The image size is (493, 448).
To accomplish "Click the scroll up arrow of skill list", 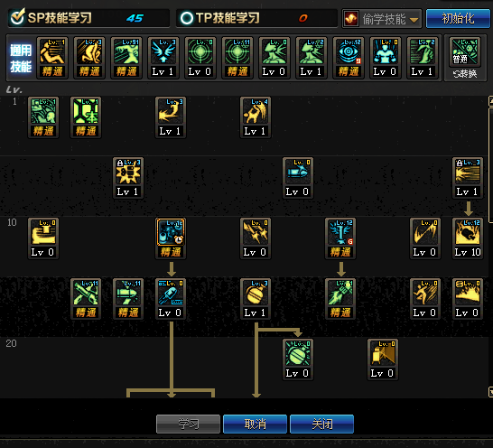I will (490, 101).
